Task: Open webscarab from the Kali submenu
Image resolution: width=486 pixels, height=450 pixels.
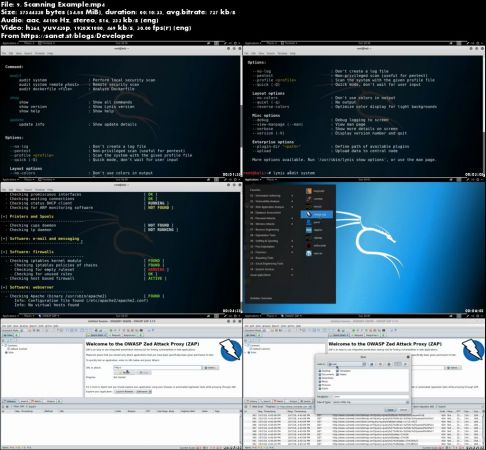Action: 316,245
